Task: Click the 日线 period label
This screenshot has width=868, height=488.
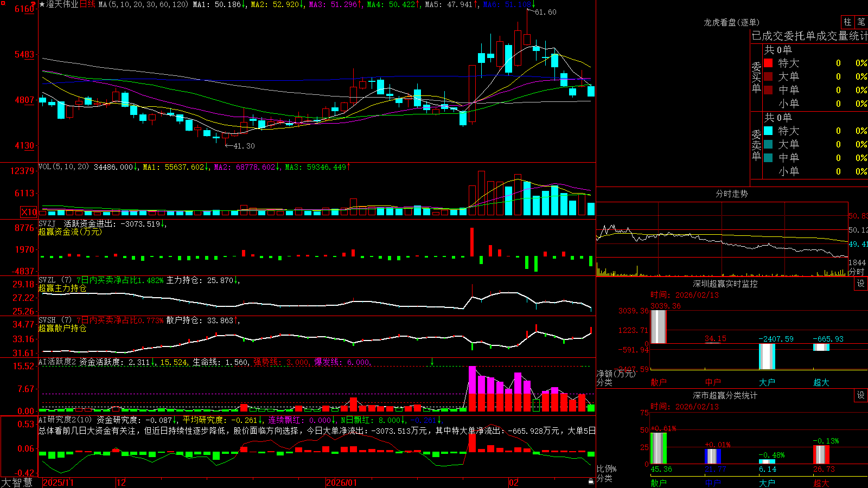Action: pyautogui.click(x=87, y=4)
